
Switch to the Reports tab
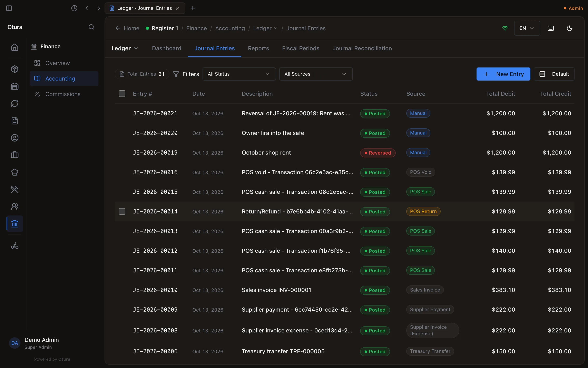(x=258, y=48)
